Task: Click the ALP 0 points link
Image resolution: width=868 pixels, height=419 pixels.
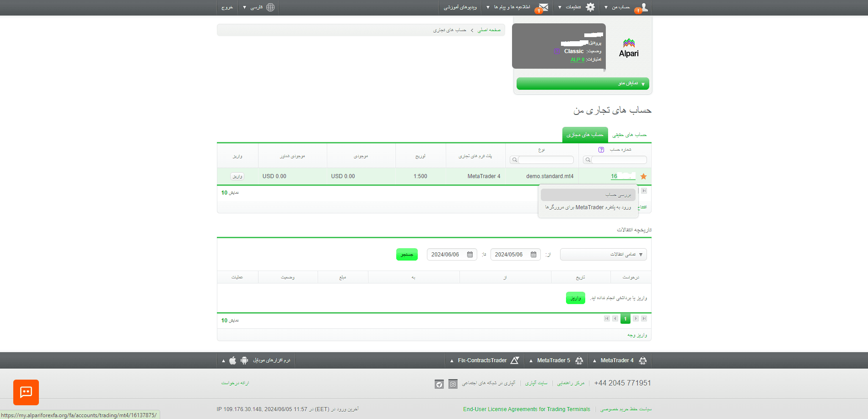Action: [x=577, y=60]
